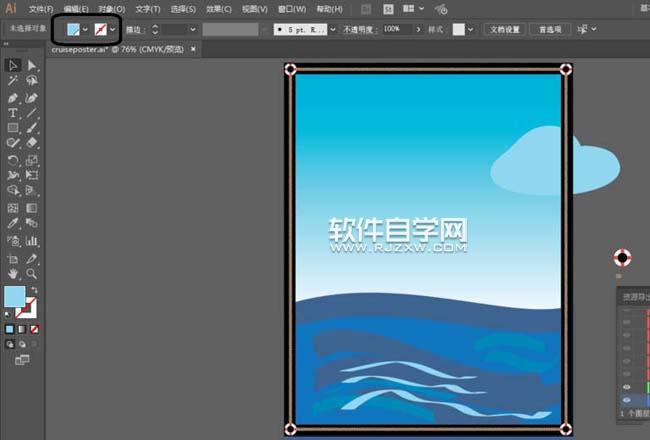Hide the green-marked layer via eye

tap(627, 387)
